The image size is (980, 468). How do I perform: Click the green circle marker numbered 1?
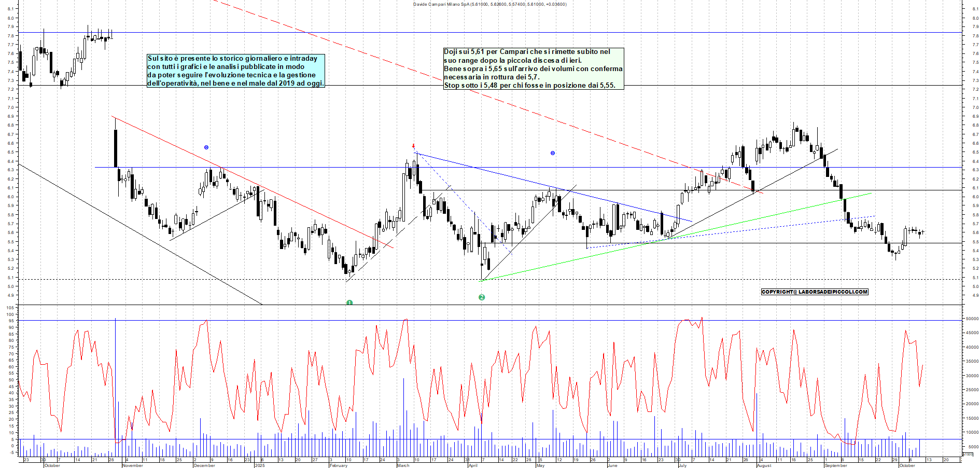[349, 302]
